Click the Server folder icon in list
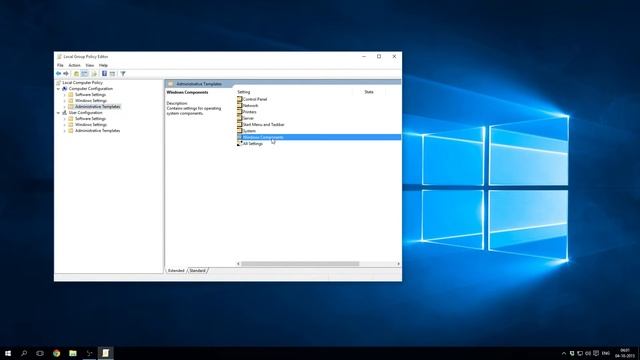 coord(240,118)
